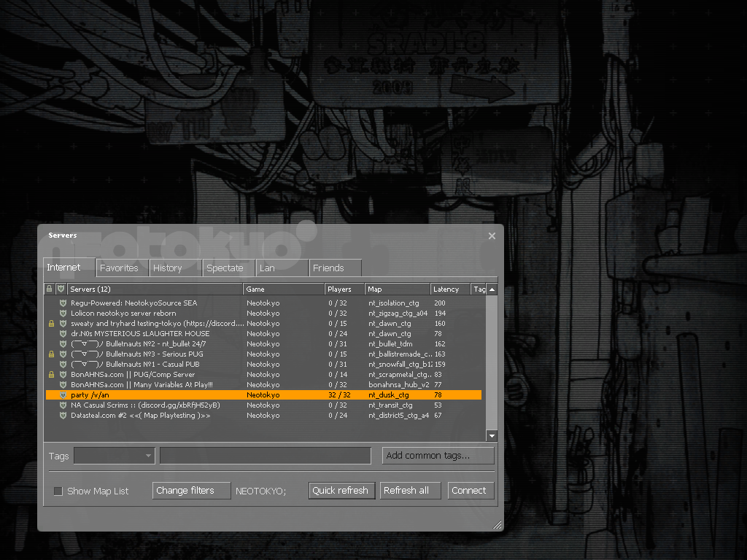
Task: Click the server list scroll up arrow
Action: tap(492, 289)
